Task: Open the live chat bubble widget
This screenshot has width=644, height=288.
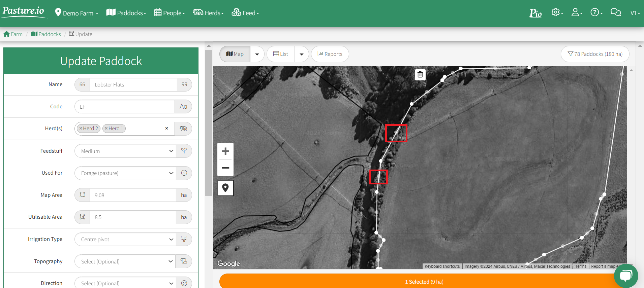Action: pyautogui.click(x=625, y=276)
